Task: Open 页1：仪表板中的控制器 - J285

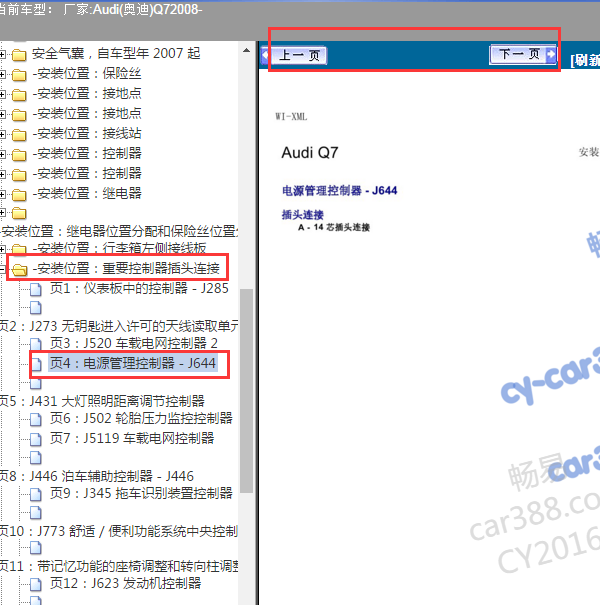Action: point(139,288)
